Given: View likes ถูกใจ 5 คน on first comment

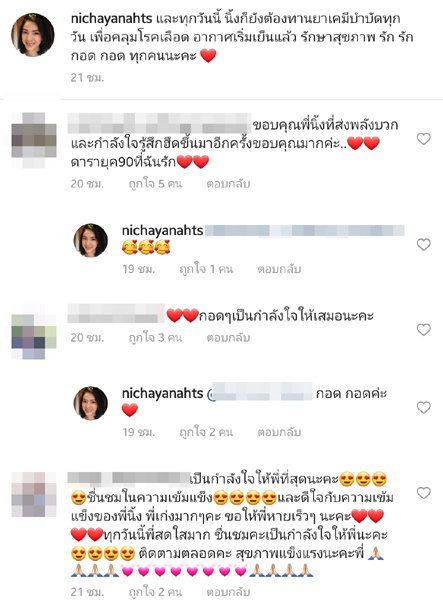Looking at the screenshot, I should 155,184.
